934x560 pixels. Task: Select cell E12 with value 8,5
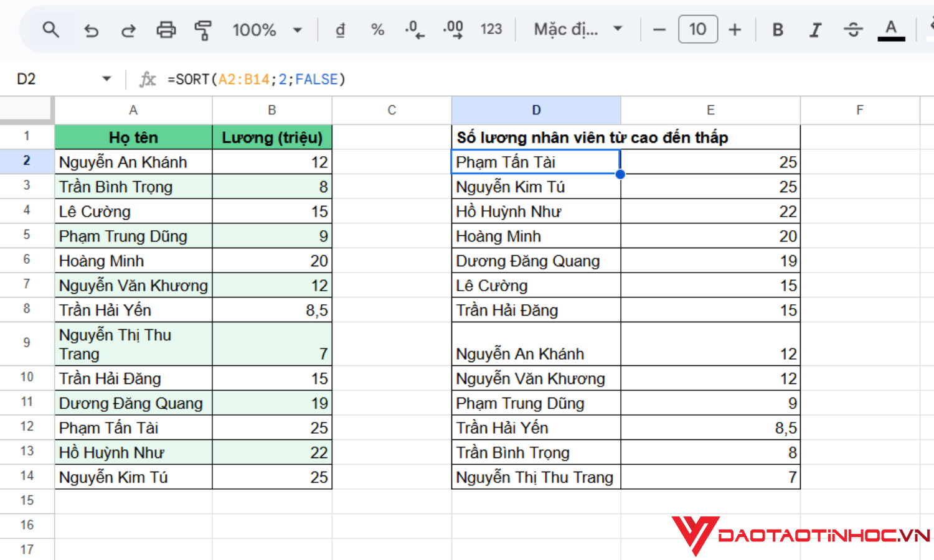click(x=710, y=428)
